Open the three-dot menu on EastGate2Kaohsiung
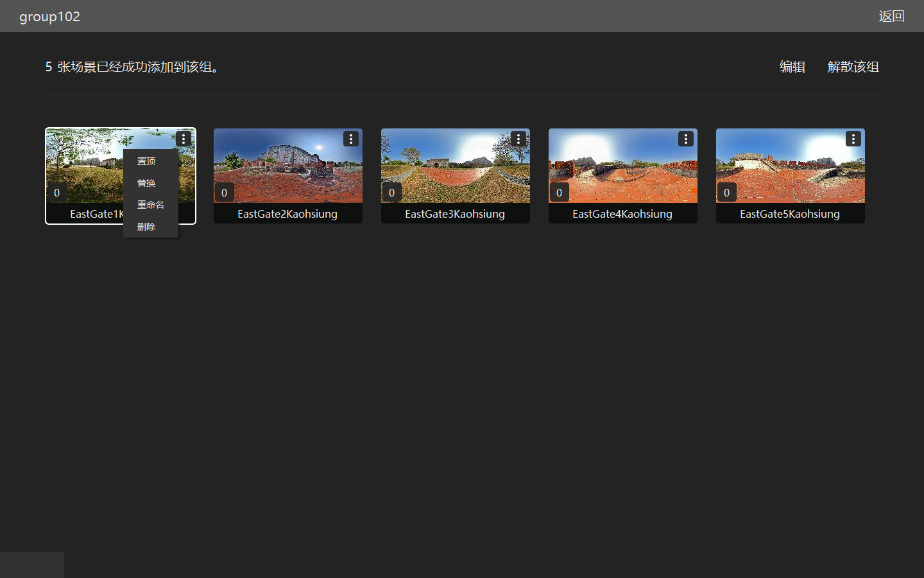This screenshot has height=578, width=924. [351, 139]
